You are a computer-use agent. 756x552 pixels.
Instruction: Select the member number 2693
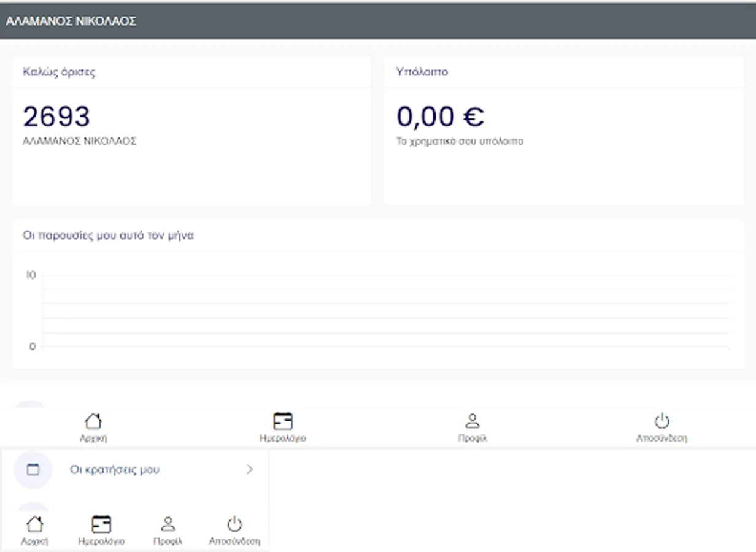(x=56, y=117)
